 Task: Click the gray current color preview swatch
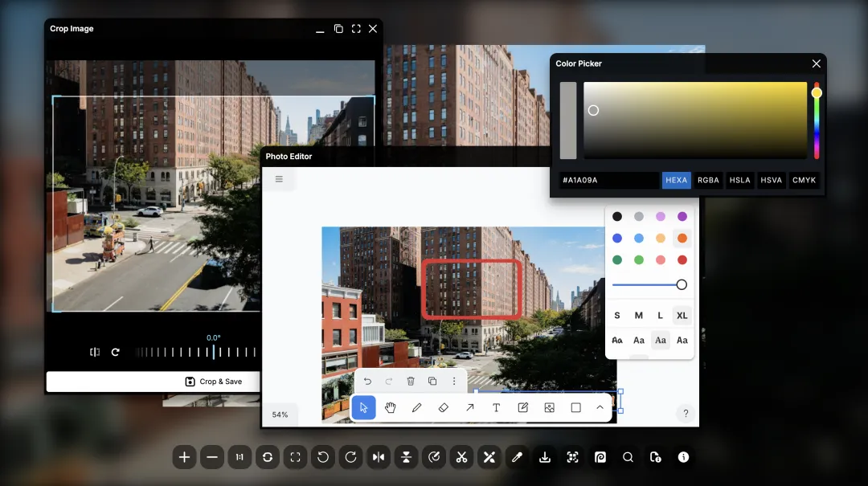point(568,120)
